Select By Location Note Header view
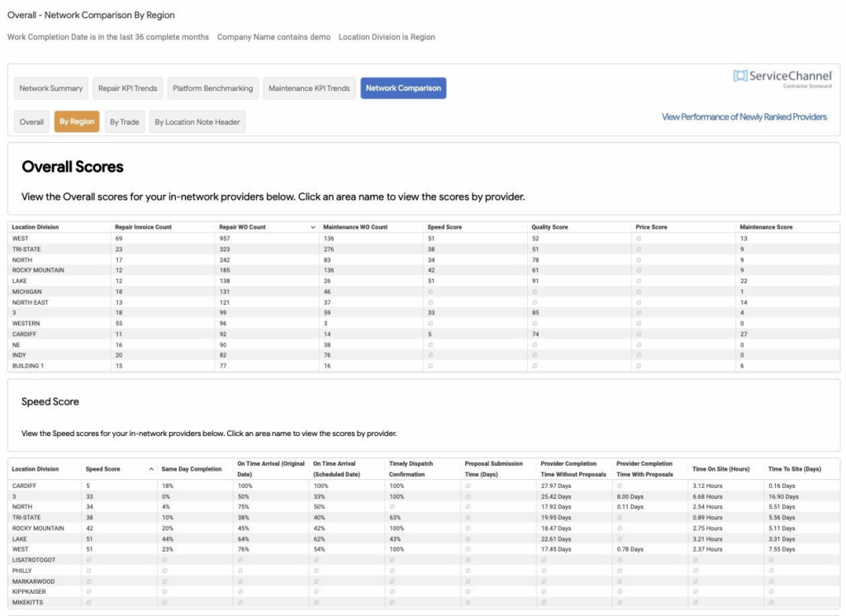 click(x=197, y=122)
